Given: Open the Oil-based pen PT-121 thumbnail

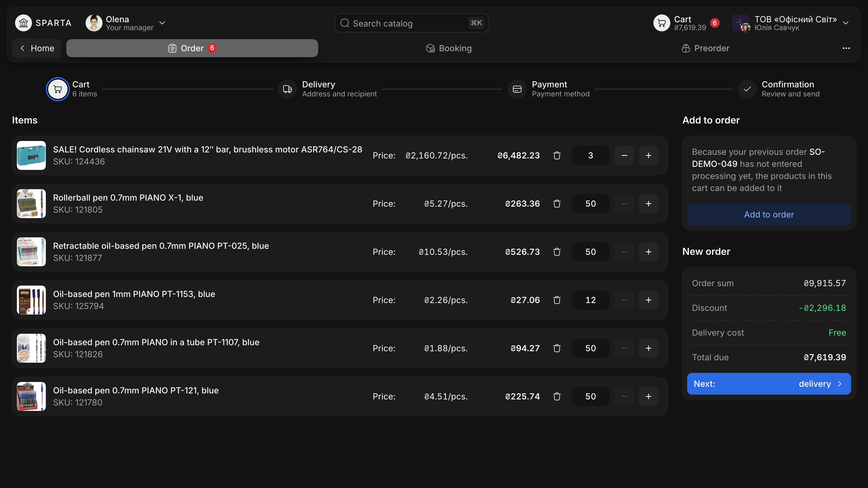Looking at the screenshot, I should point(31,396).
